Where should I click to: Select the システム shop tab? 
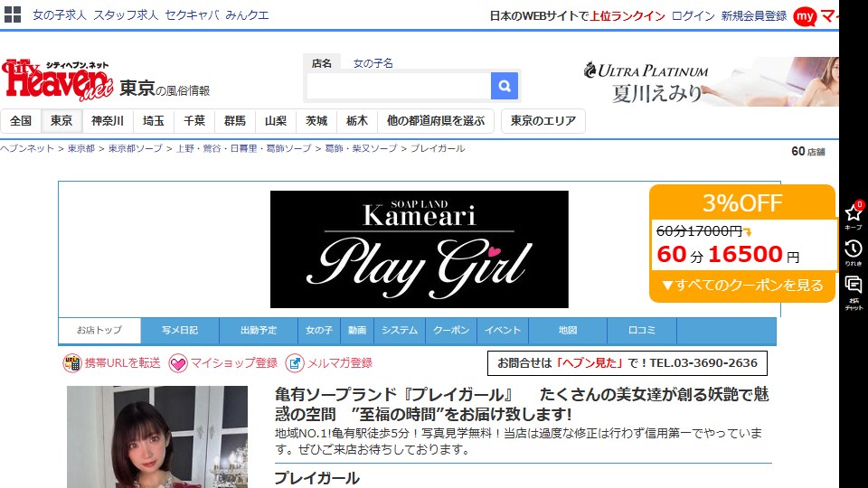click(400, 331)
